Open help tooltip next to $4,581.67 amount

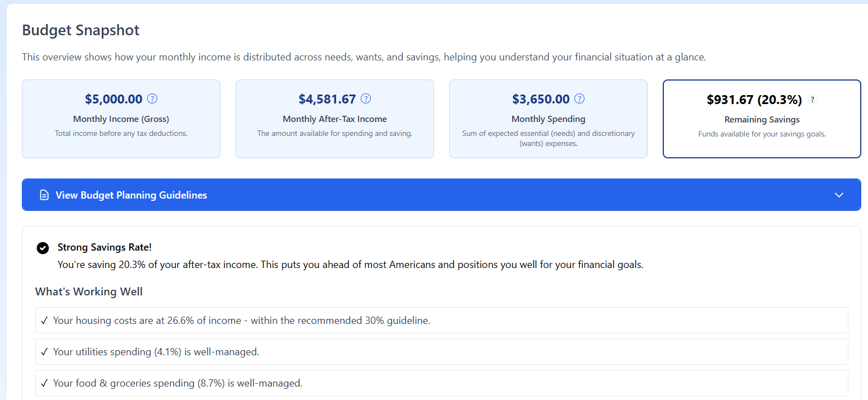tap(366, 99)
